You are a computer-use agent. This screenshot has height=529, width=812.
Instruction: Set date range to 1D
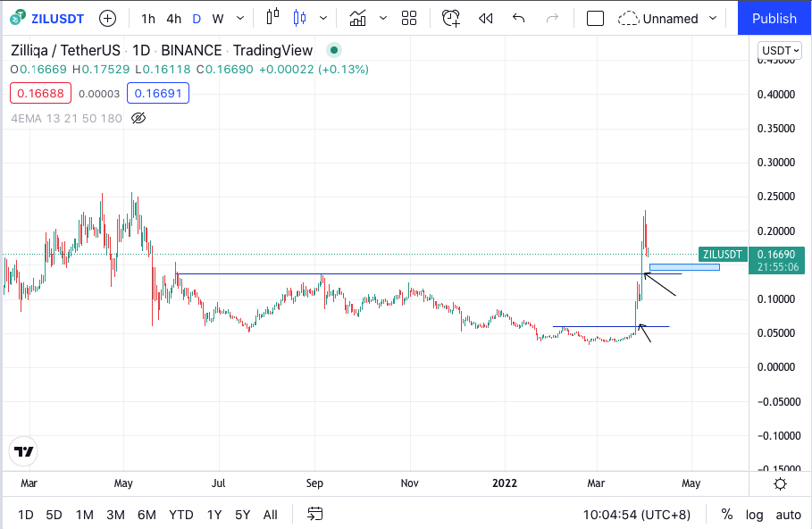[26, 515]
